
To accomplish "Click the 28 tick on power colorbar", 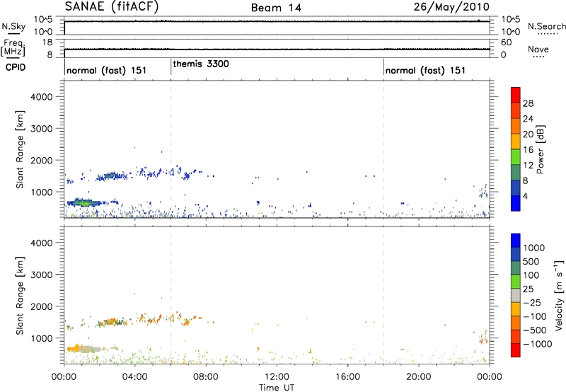I will (x=528, y=103).
